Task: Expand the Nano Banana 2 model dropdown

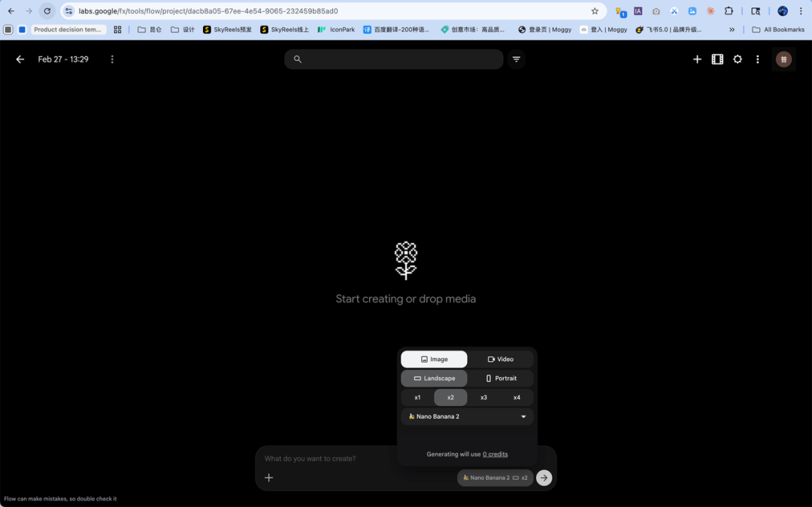Action: [467, 417]
